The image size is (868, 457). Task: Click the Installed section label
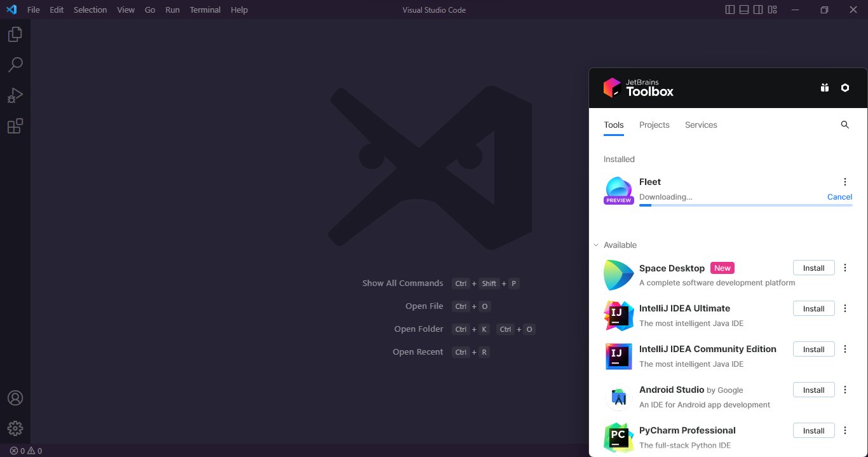pyautogui.click(x=619, y=160)
